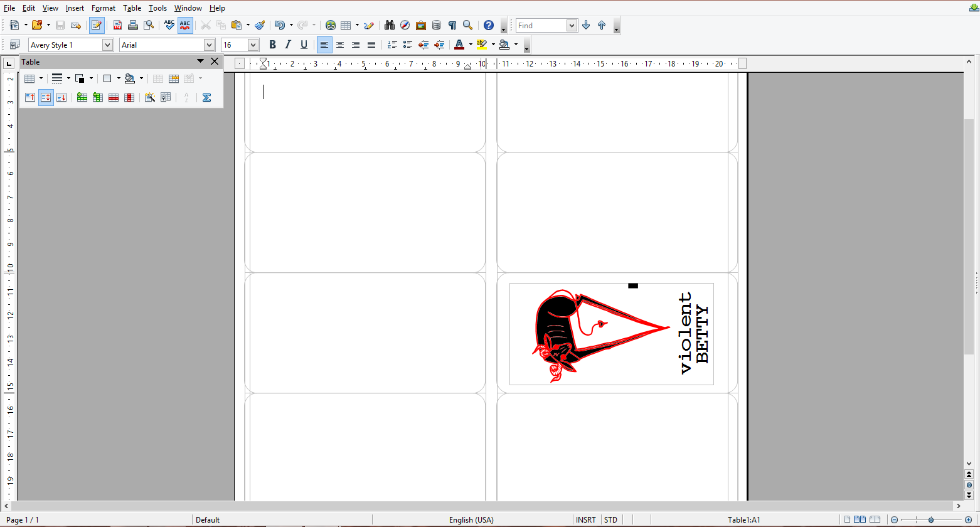Click the zoom slider handle in status bar
Viewport: 980px width, 527px height.
(x=930, y=519)
